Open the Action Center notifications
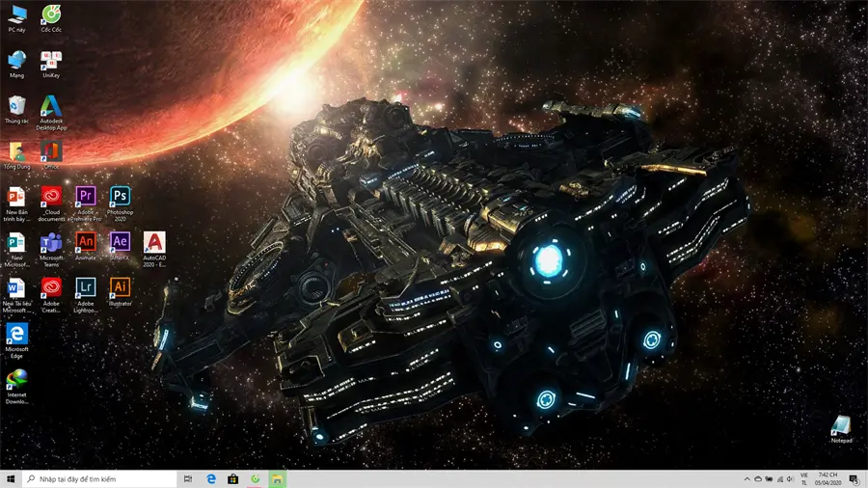Viewport: 868px width, 488px height. 854,479
